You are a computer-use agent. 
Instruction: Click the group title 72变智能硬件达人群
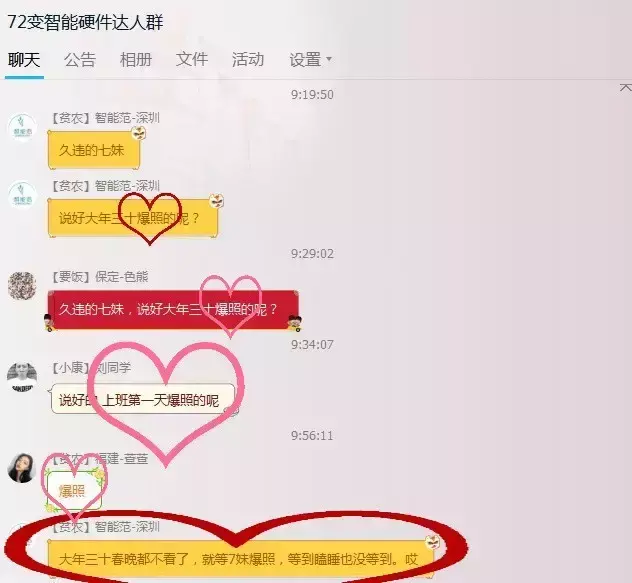click(x=85, y=22)
